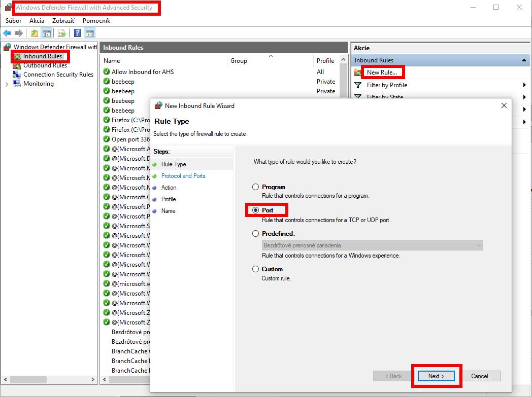Cancel the New Inbound Rule Wizard
The width and height of the screenshot is (532, 397).
480,376
